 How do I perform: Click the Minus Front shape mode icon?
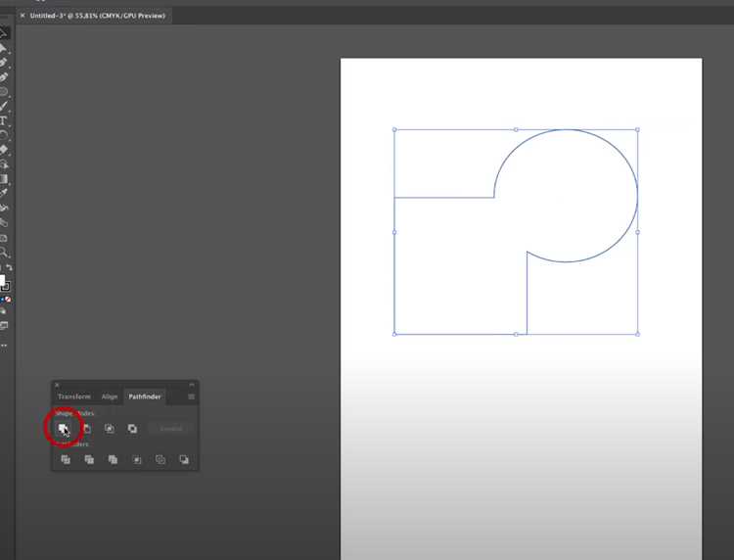tap(86, 429)
